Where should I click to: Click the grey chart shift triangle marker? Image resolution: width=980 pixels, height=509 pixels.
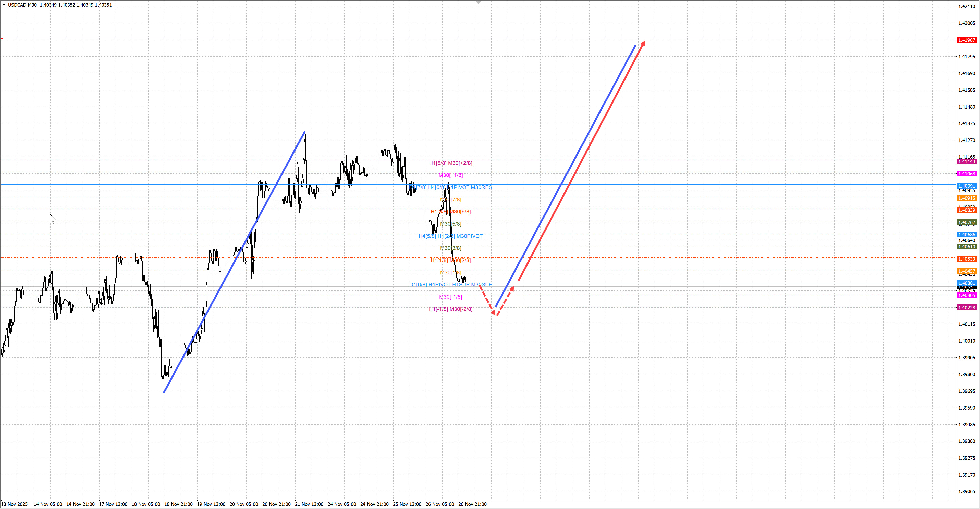click(x=478, y=3)
